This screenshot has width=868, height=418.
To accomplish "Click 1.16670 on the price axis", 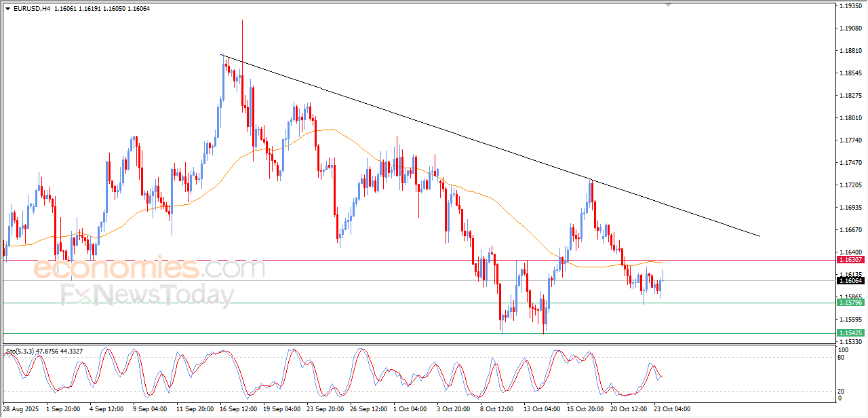I will coord(850,229).
